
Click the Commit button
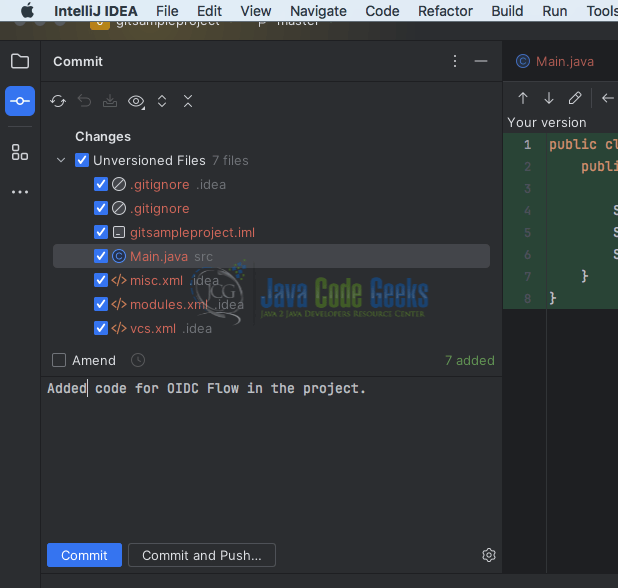pos(84,555)
